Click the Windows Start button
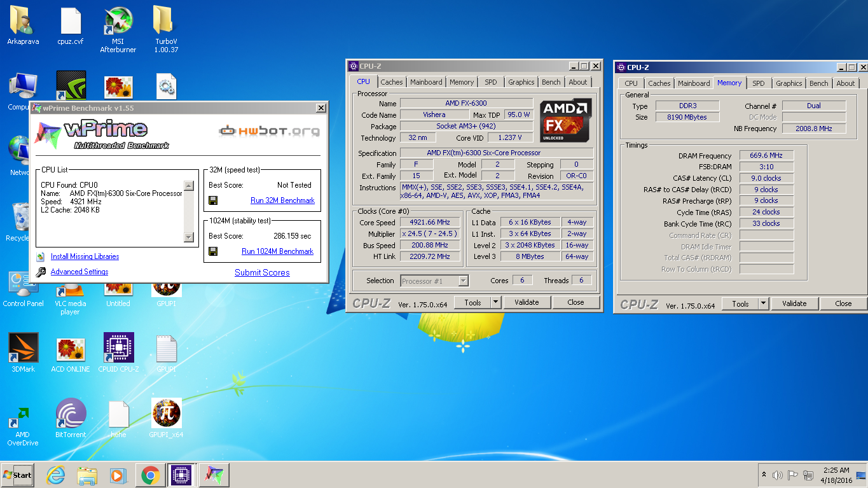The height and width of the screenshot is (488, 868). click(17, 475)
